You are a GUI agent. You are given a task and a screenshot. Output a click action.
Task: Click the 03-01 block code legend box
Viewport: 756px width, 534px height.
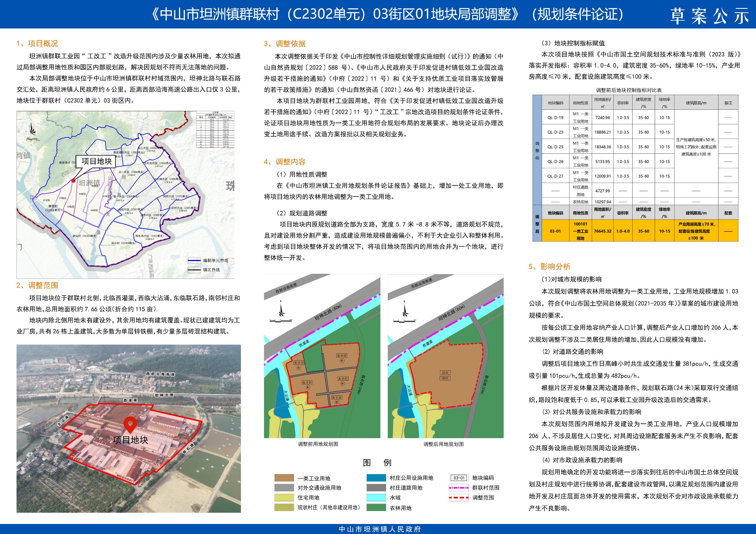pyautogui.click(x=459, y=478)
